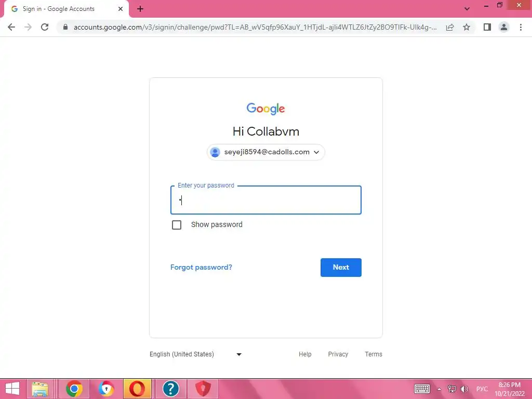Open the red shield taskbar app
The width and height of the screenshot is (532, 399).
(203, 389)
